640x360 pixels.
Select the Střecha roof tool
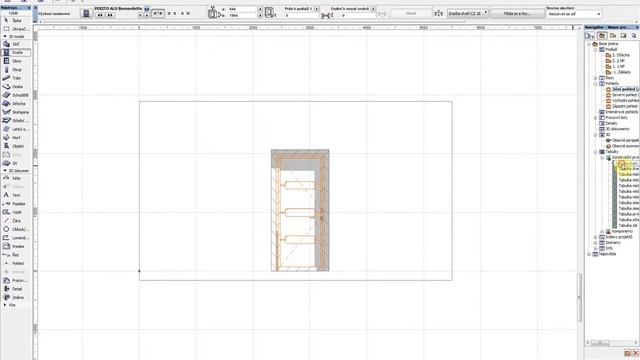(16, 104)
